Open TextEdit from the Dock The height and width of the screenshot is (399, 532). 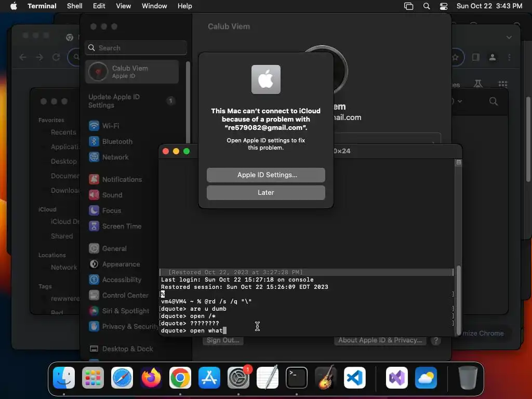(268, 378)
